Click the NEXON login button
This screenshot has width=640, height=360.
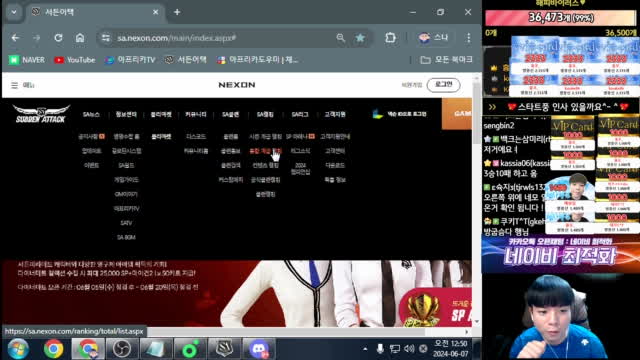[443, 84]
